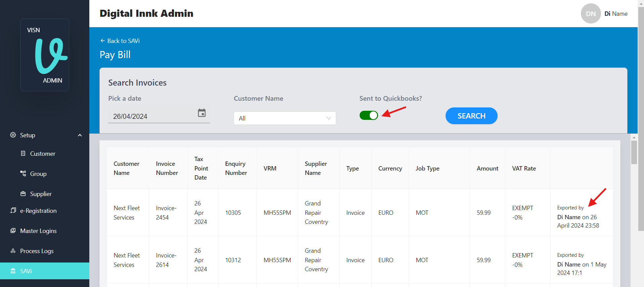Click the Setup gear icon in sidebar
Image resolution: width=644 pixels, height=287 pixels.
tap(13, 135)
